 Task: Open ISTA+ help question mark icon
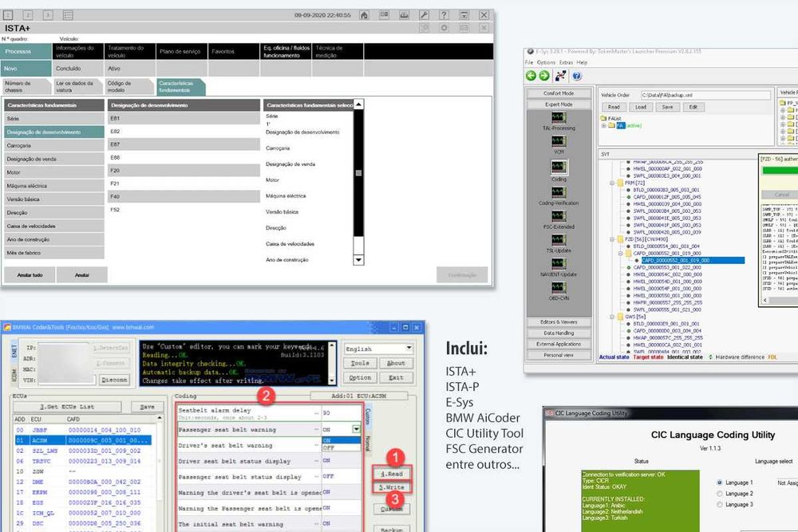(x=444, y=15)
